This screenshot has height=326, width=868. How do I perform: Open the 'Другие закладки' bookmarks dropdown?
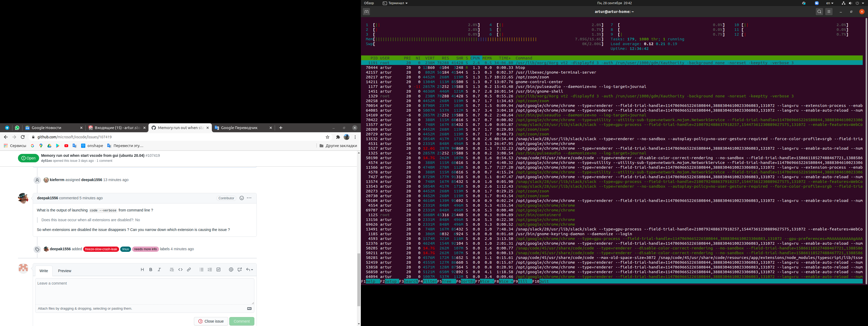coord(338,145)
